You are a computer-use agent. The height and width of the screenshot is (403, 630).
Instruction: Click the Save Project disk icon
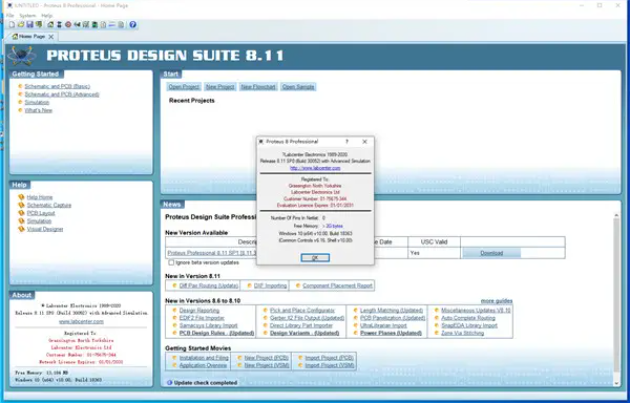31,24
